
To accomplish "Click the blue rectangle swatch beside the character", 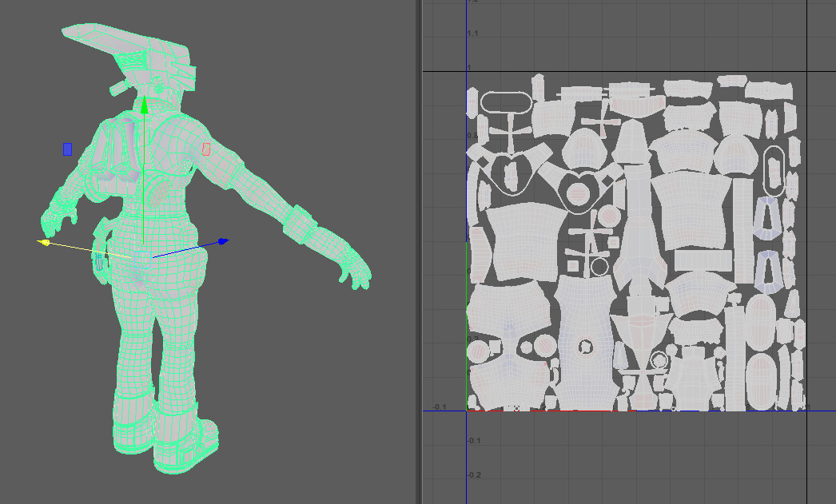I will click(x=67, y=149).
